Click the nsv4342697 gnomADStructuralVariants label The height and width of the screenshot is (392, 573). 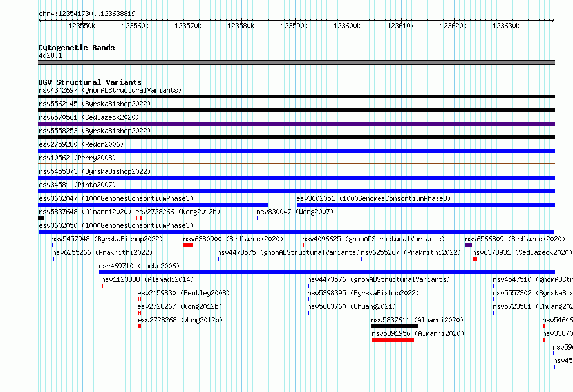click(110, 90)
